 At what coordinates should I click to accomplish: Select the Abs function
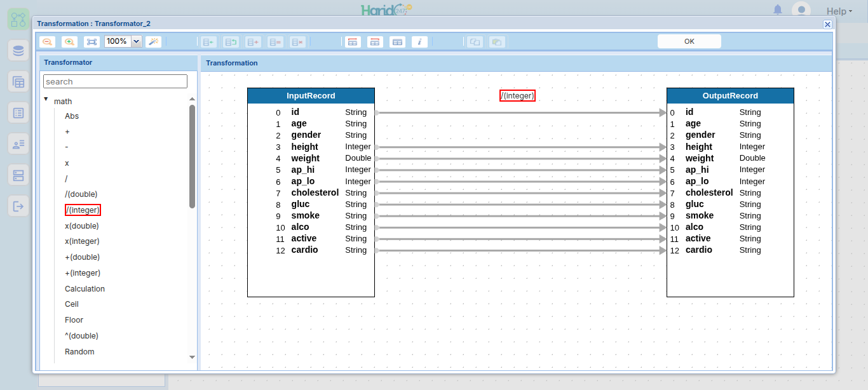[x=72, y=116]
